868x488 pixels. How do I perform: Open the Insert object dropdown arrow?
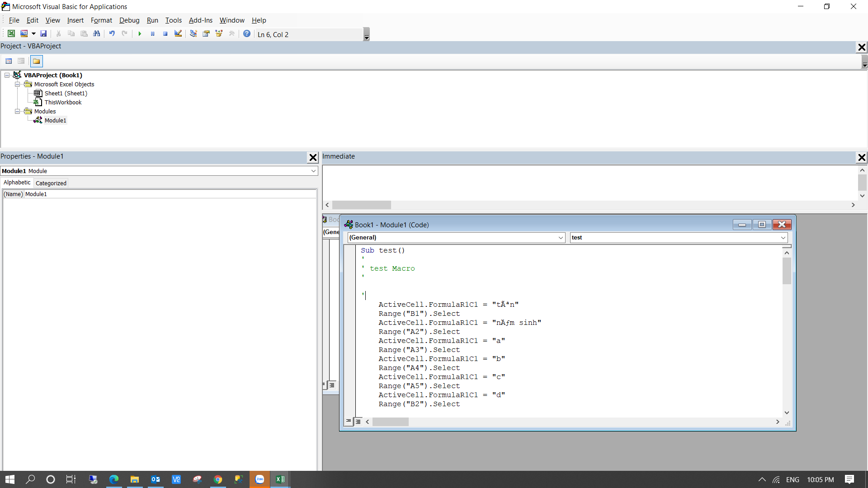[x=33, y=34]
